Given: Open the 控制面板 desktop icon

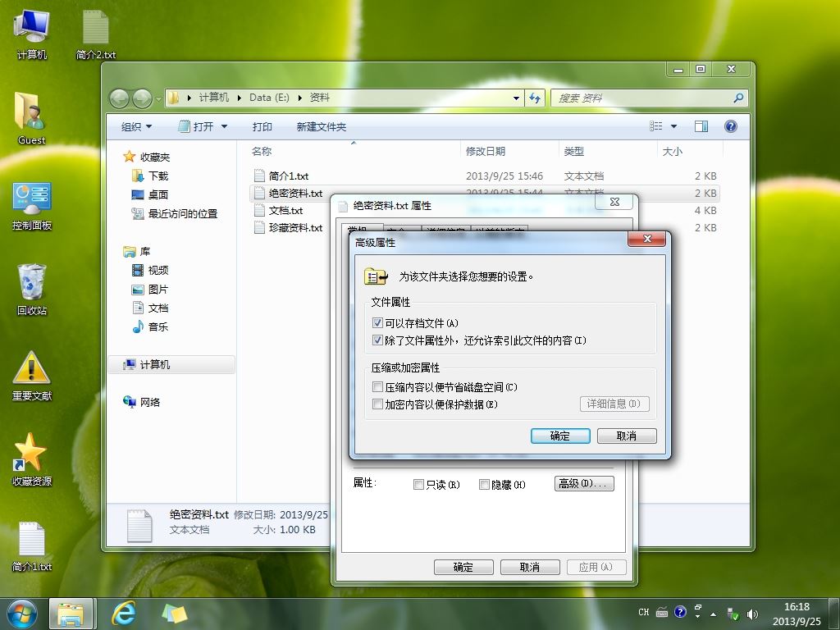Looking at the screenshot, I should [32, 206].
